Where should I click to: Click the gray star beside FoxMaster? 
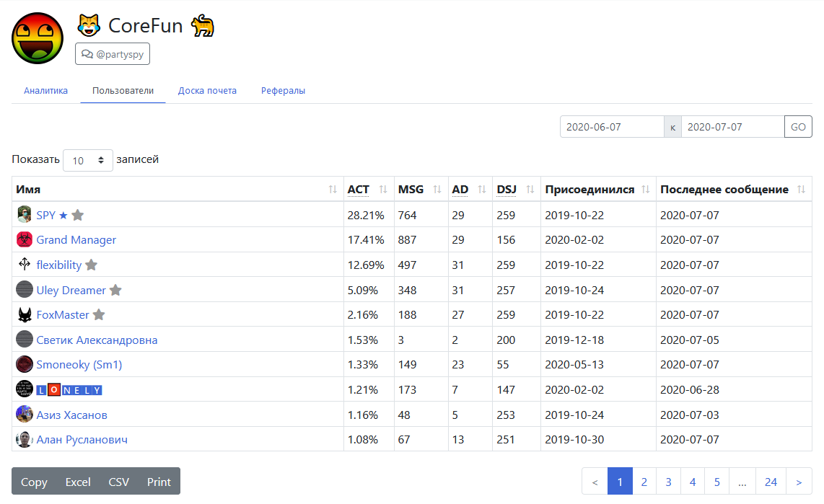tap(99, 314)
